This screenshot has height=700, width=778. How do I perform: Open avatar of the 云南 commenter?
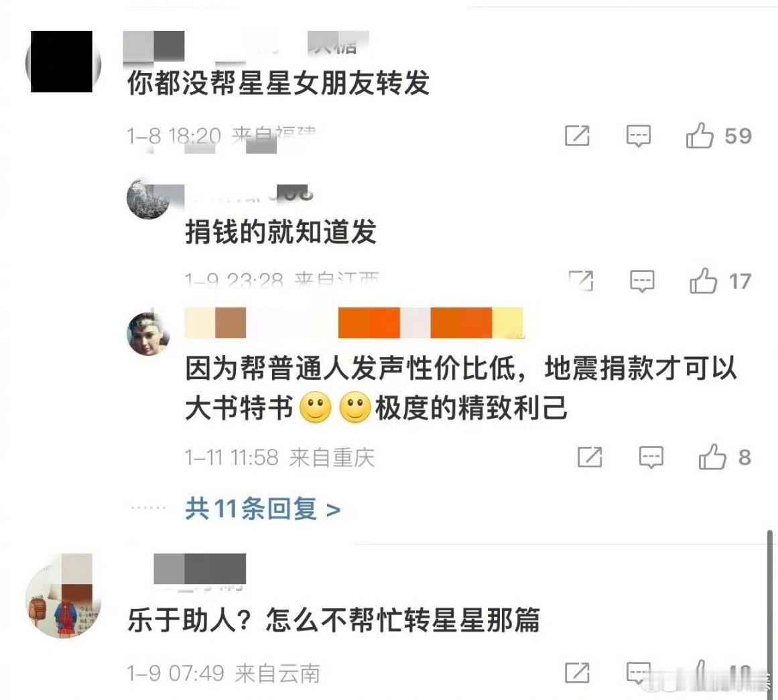coord(63,596)
